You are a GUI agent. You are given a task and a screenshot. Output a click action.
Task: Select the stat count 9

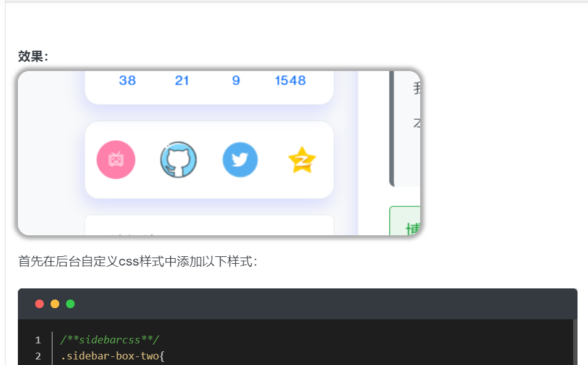pos(236,80)
